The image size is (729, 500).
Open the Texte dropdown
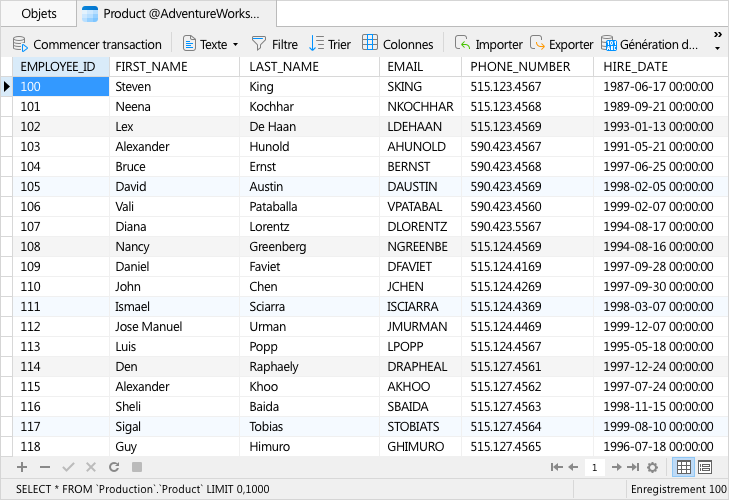[x=211, y=44]
